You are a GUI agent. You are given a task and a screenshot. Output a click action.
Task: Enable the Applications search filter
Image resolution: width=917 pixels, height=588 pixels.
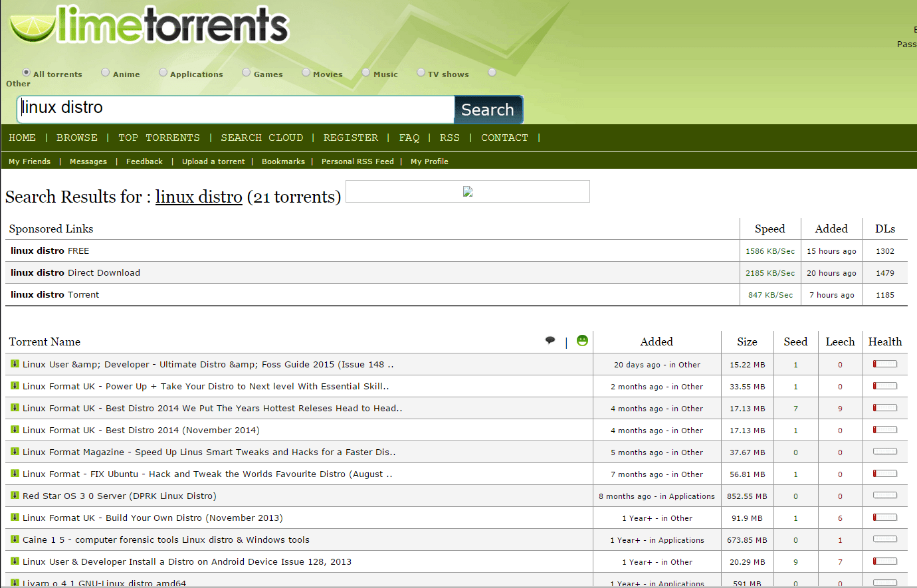[x=163, y=72]
